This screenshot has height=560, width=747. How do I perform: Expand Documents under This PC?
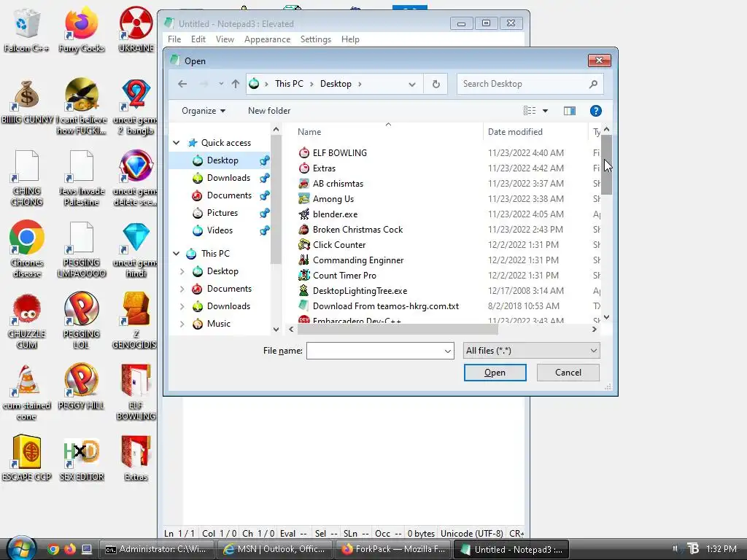(182, 289)
